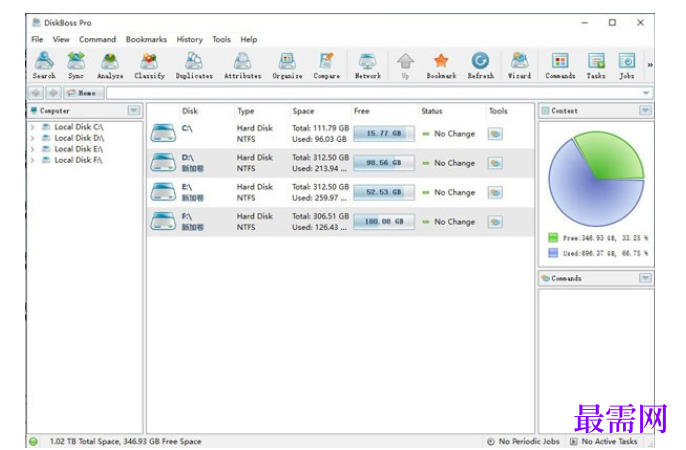This screenshot has width=686, height=450.
Task: Go to Home location
Action: pyautogui.click(x=84, y=93)
